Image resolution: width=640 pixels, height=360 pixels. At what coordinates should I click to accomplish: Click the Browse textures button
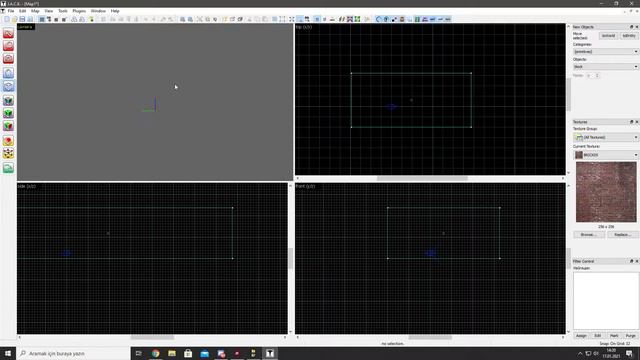click(x=589, y=235)
